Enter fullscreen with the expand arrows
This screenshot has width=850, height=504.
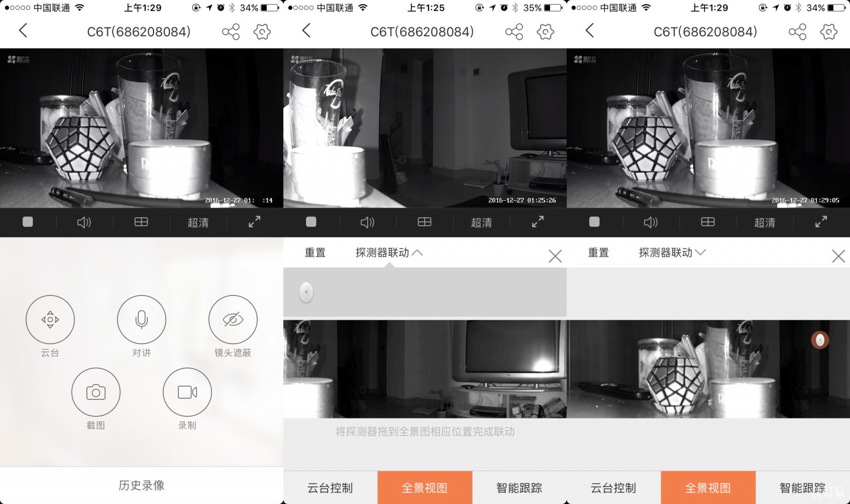254,222
